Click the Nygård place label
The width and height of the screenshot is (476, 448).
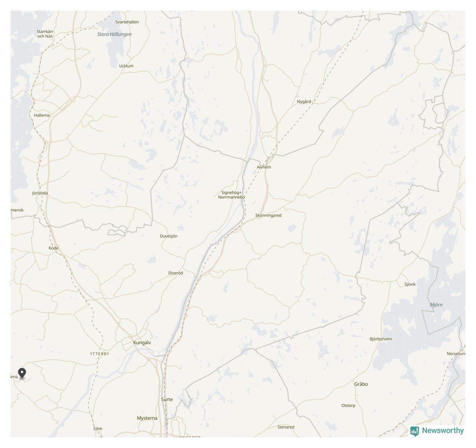coord(304,102)
